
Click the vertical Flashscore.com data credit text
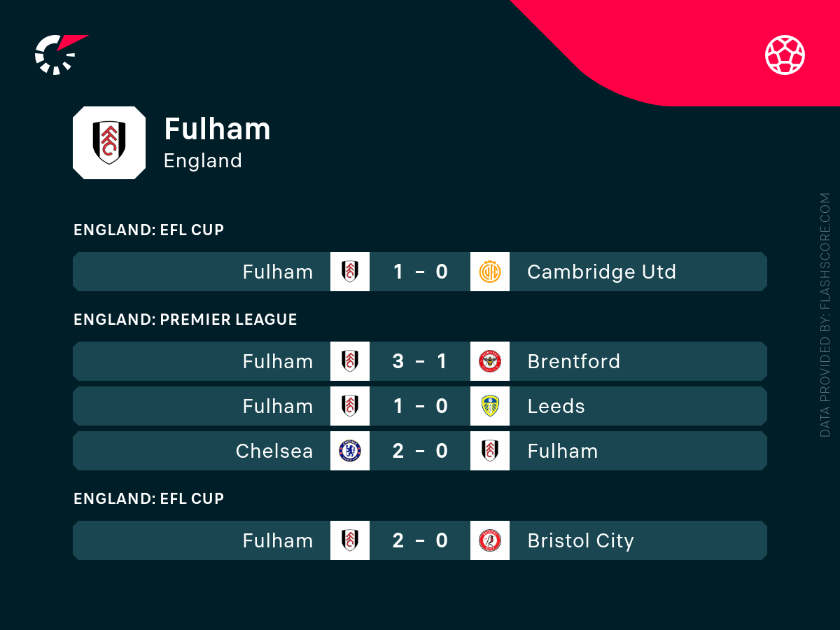tap(825, 315)
